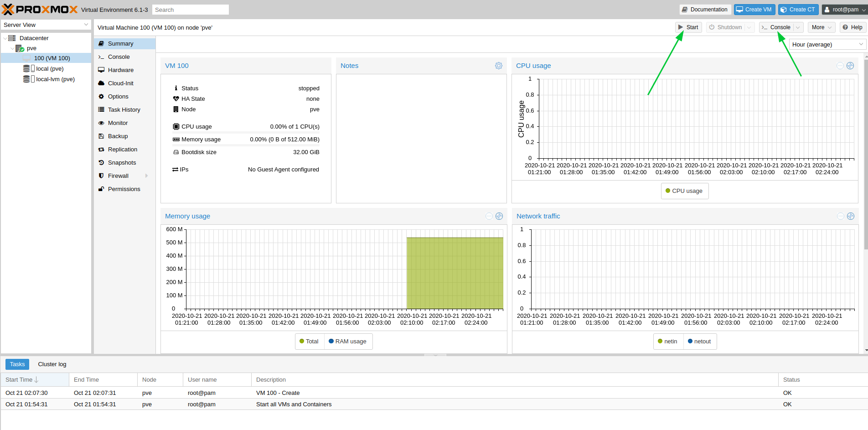Click the Options gear icon
The height and width of the screenshot is (430, 868).
click(101, 96)
